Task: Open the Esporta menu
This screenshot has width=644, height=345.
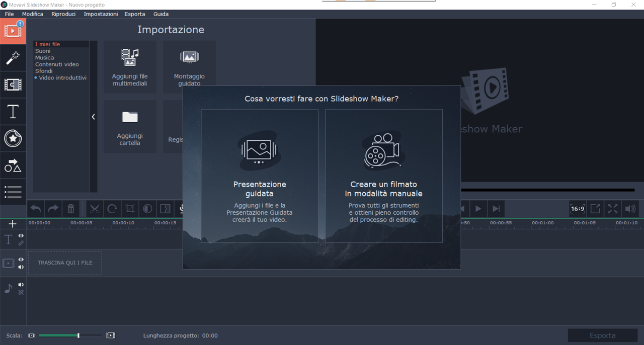Action: pyautogui.click(x=135, y=14)
